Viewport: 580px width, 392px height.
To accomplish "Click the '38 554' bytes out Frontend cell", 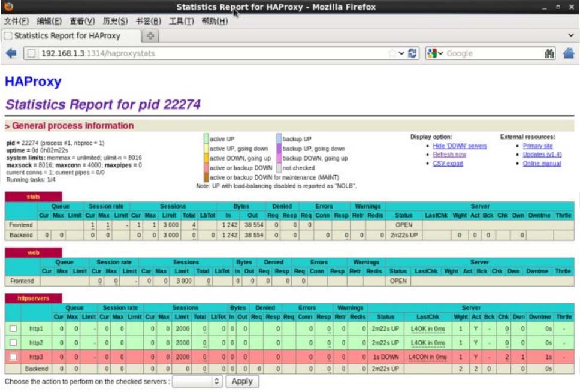I will pyautogui.click(x=253, y=225).
